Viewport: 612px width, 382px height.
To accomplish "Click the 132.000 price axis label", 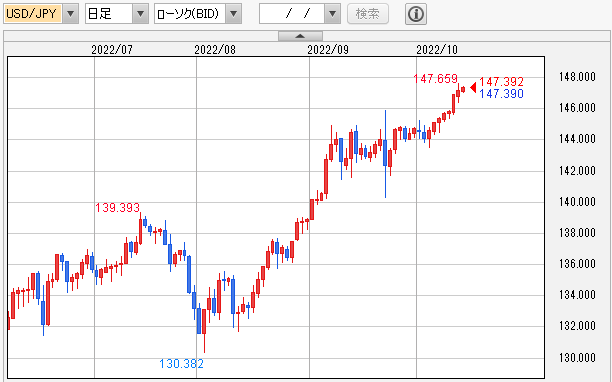I will pos(577,326).
